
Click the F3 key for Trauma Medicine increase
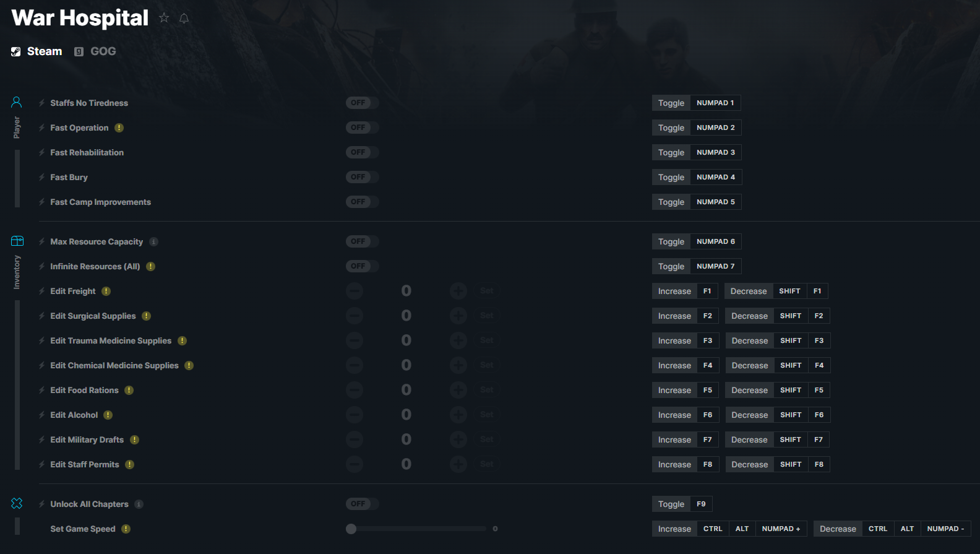pos(708,340)
